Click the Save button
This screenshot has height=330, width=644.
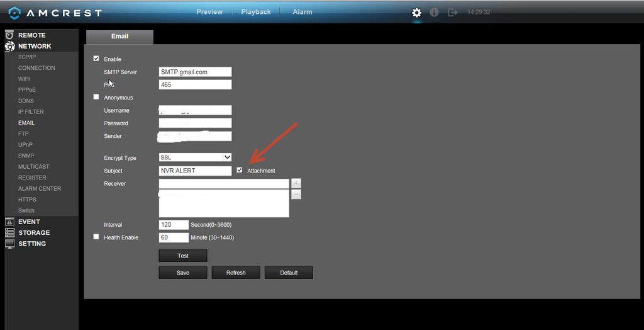pos(183,273)
